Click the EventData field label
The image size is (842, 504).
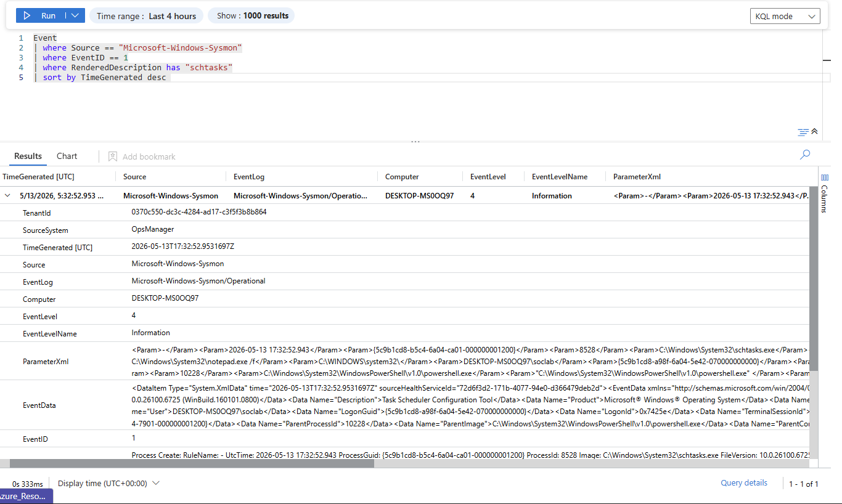39,405
